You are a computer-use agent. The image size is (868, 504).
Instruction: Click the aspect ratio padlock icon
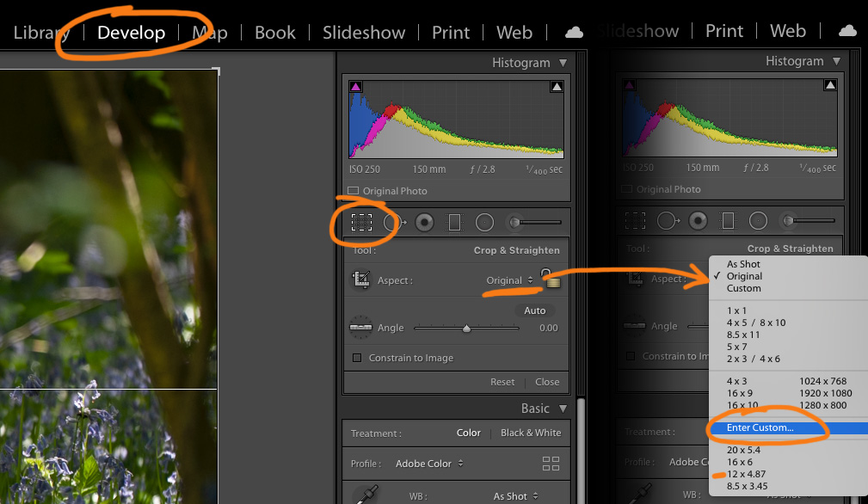coord(549,278)
